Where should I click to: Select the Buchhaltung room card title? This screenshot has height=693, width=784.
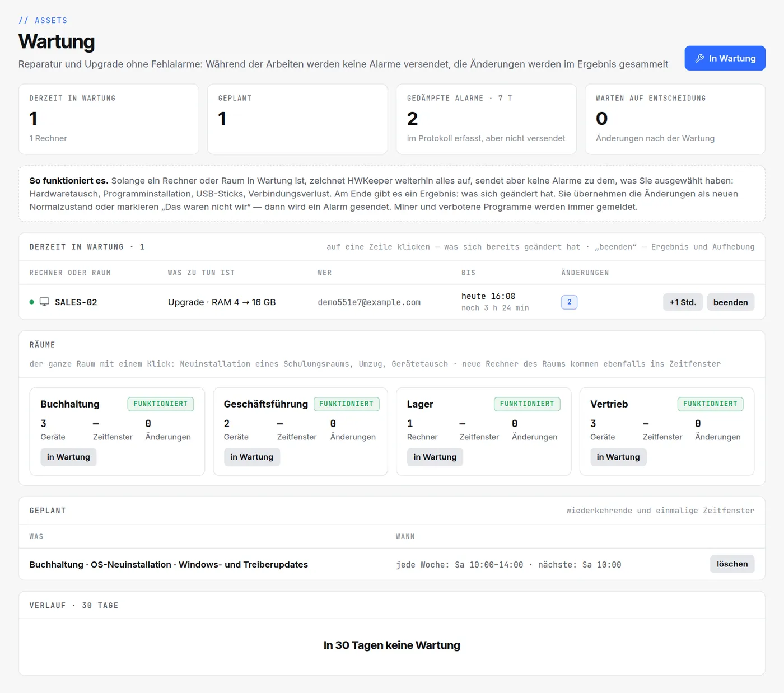[70, 404]
